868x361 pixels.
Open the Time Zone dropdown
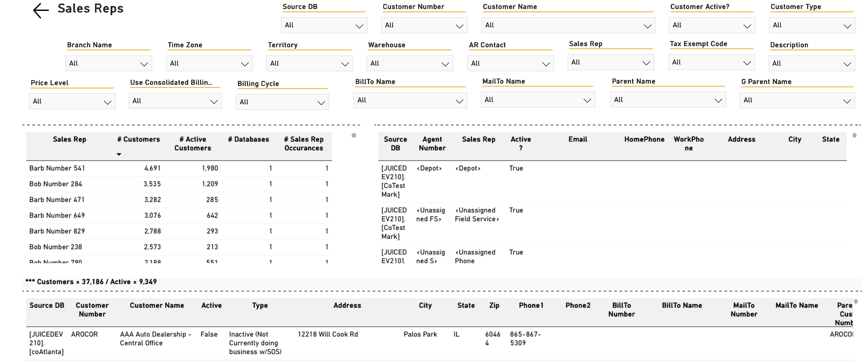point(209,63)
